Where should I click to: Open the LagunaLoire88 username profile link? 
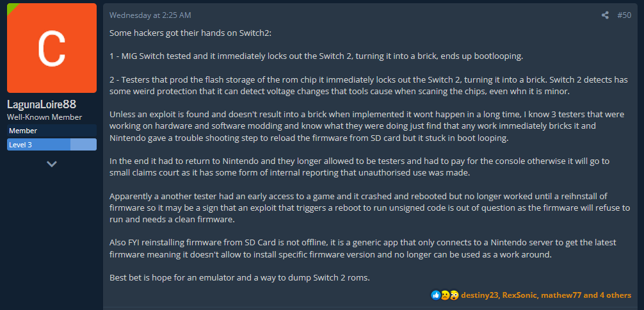[42, 104]
